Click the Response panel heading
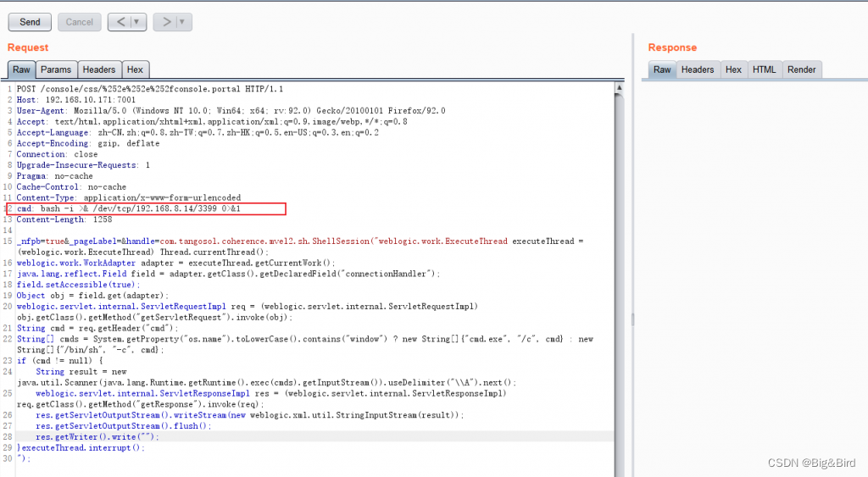 (672, 47)
